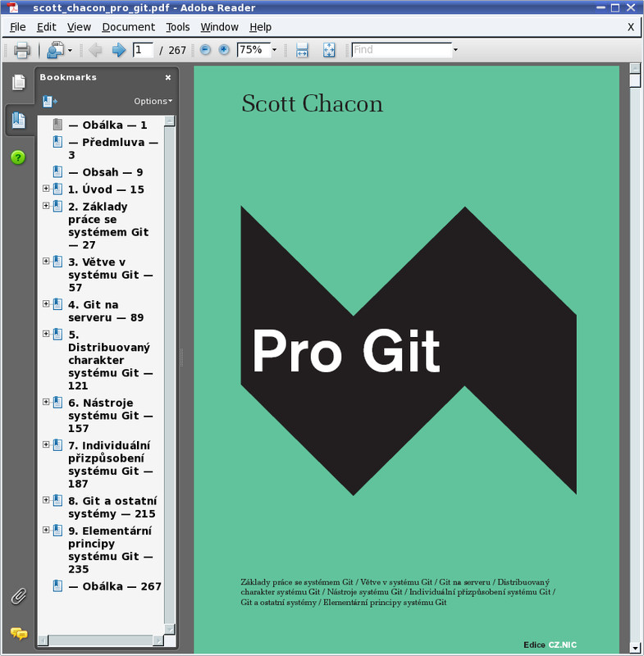The image size is (644, 656).
Task: Click the Find search field
Action: click(x=402, y=50)
